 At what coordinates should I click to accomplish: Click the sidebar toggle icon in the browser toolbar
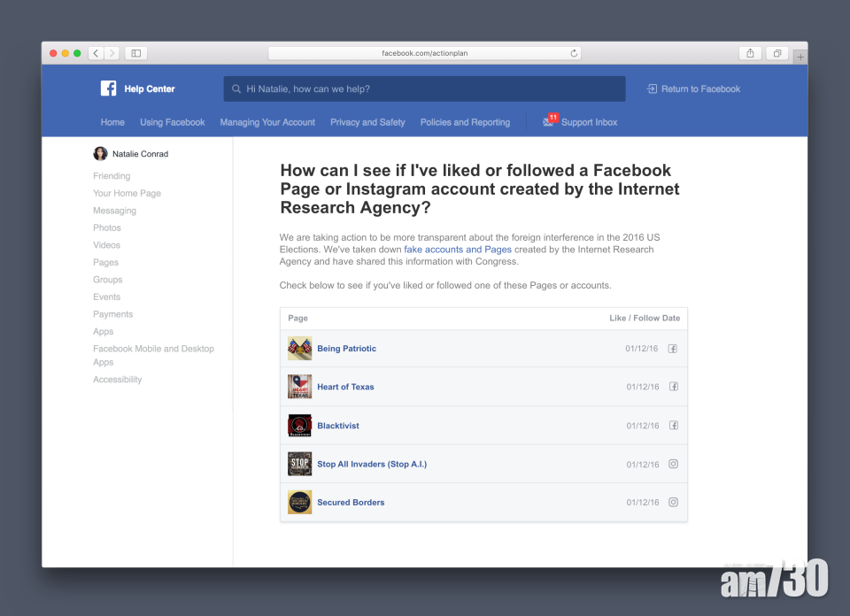pos(135,53)
